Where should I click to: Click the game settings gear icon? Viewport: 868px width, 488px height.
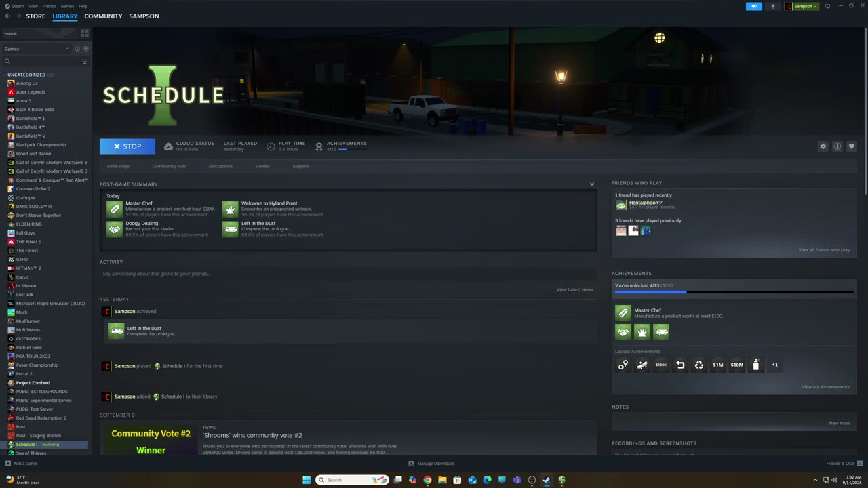pos(823,146)
